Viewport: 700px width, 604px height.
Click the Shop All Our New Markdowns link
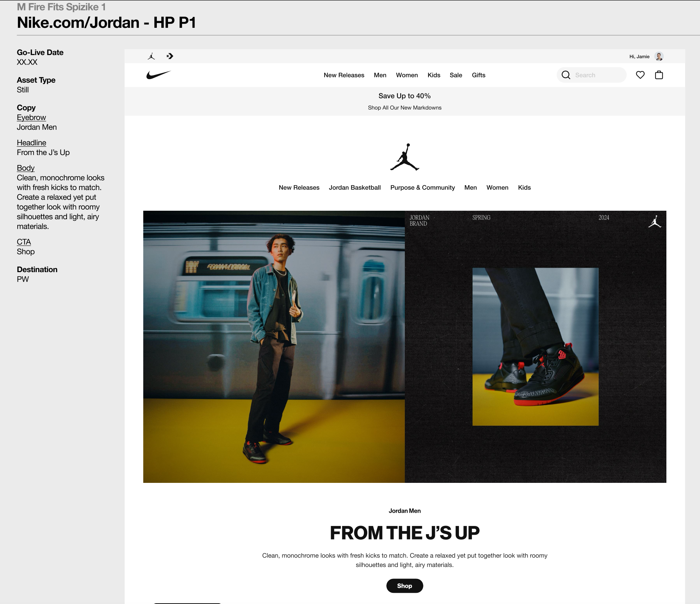(404, 108)
